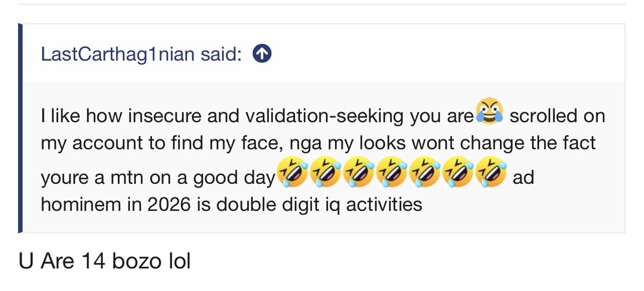Click the number "2026" in the quoted post
644x291 pixels.
pos(169,204)
